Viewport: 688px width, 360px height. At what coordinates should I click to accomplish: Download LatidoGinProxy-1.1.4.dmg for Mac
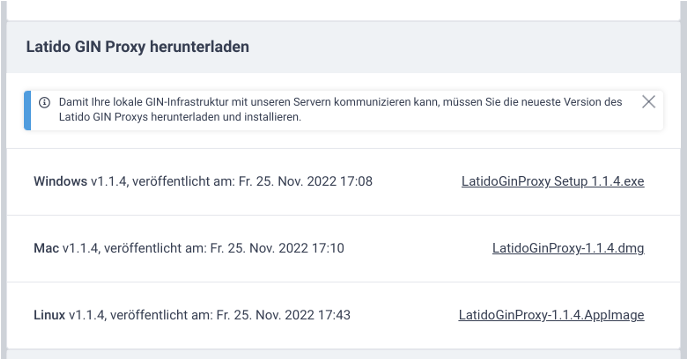pyautogui.click(x=568, y=248)
